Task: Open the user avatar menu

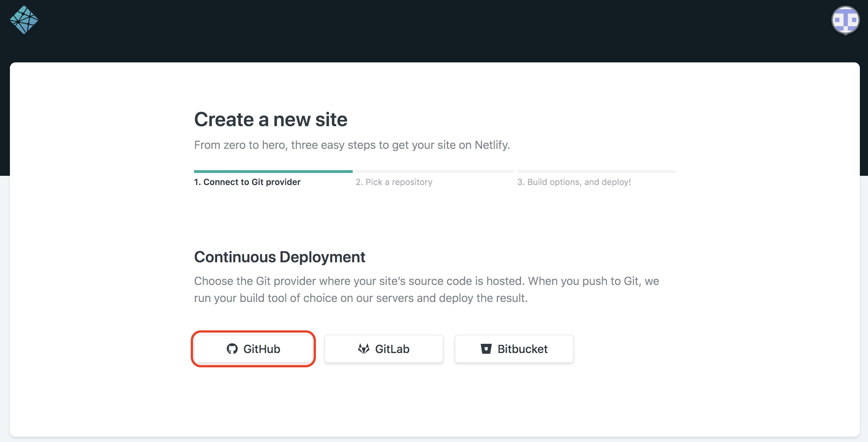Action: click(x=845, y=20)
